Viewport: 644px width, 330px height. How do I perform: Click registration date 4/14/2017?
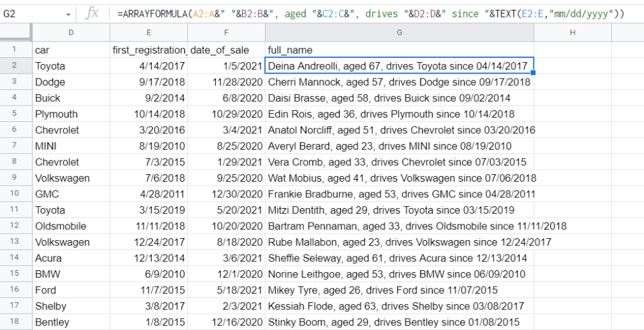coord(148,65)
